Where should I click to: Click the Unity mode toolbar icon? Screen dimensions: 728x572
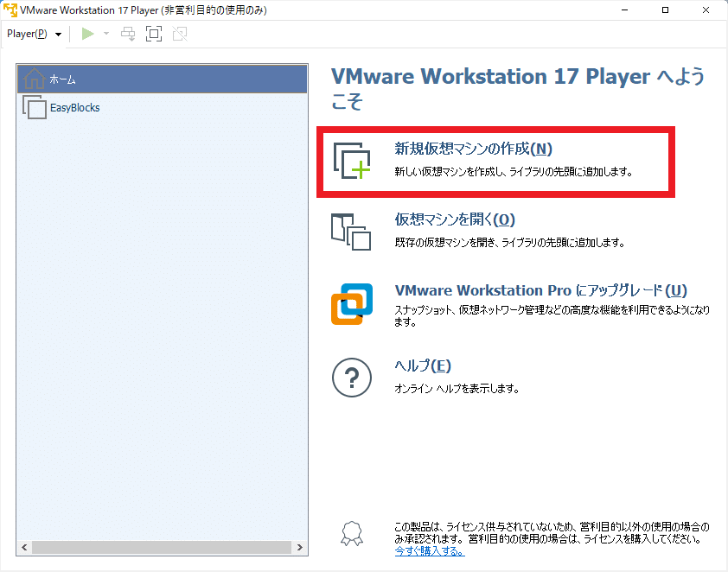(x=180, y=34)
